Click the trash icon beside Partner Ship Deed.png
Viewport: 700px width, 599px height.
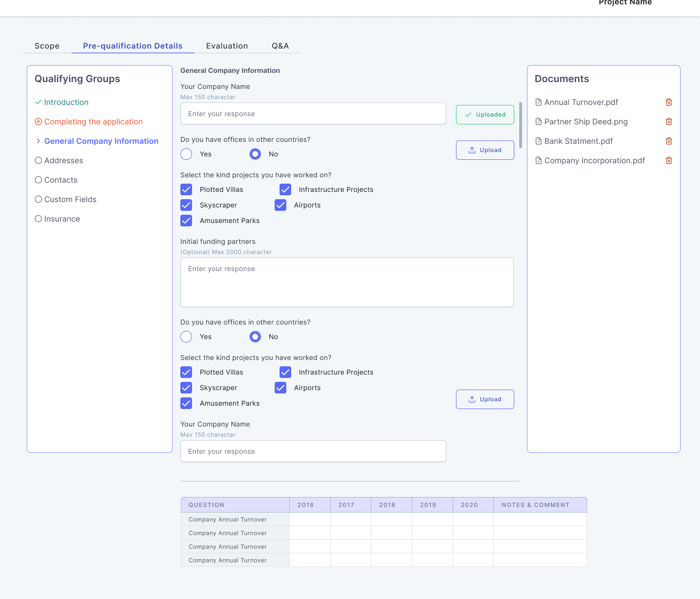click(669, 121)
